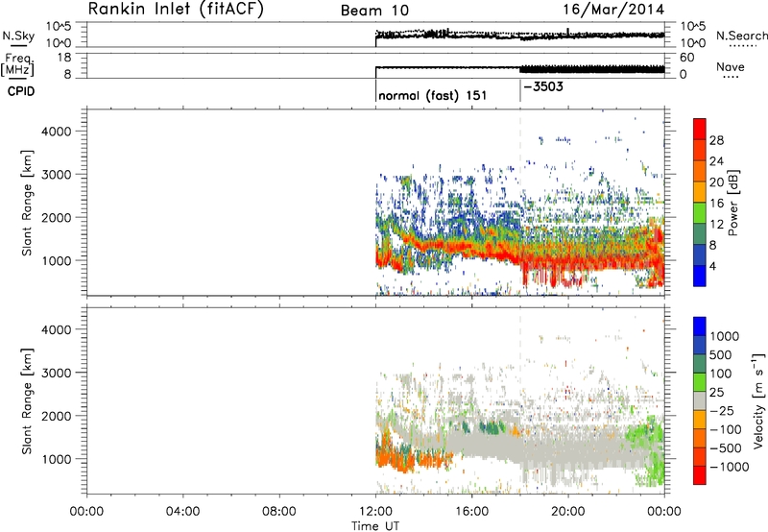Click the left 10^5 noise axis label

click(59, 27)
